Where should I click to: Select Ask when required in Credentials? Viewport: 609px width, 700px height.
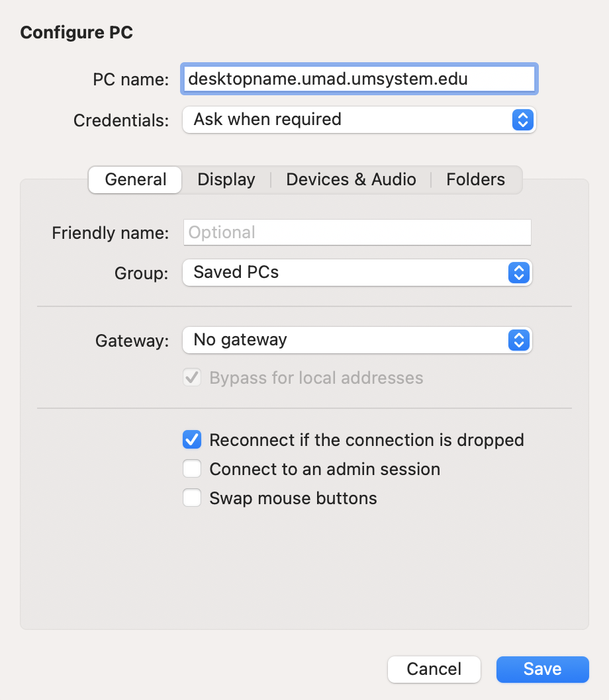[357, 120]
